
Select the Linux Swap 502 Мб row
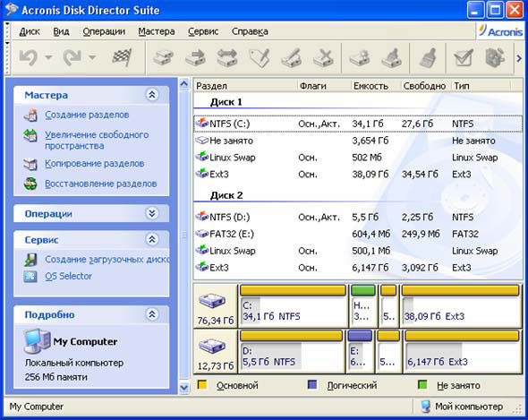coord(358,158)
